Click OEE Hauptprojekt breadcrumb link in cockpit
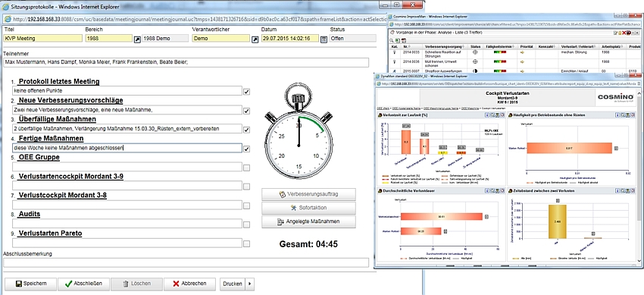The height and width of the screenshot is (295, 644). [x=407, y=108]
